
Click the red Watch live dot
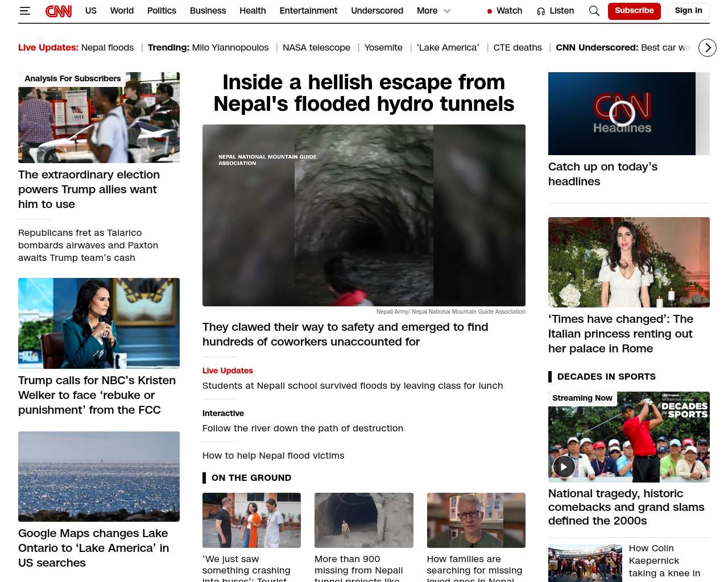490,11
